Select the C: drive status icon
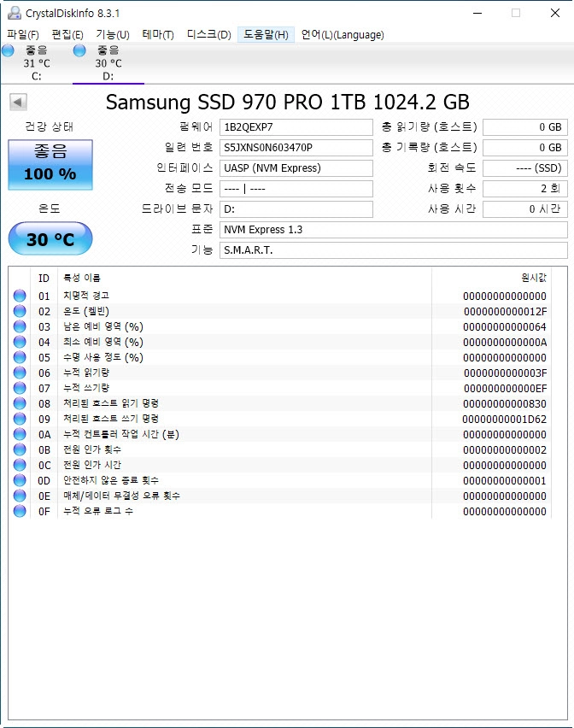 coord(8,50)
